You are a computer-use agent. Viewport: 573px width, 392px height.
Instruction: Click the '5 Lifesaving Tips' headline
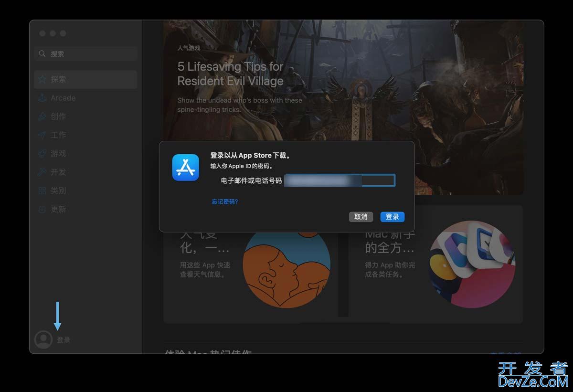tap(230, 74)
